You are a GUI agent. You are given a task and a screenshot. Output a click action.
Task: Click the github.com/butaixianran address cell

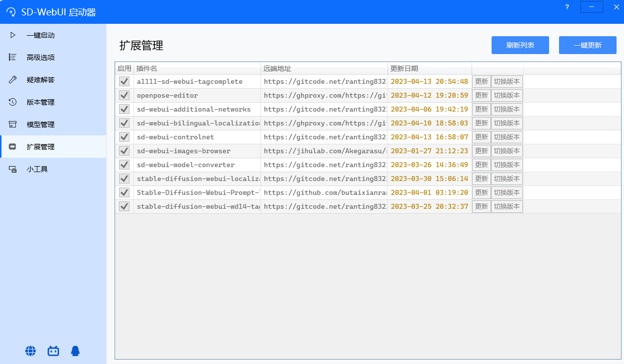tap(324, 192)
